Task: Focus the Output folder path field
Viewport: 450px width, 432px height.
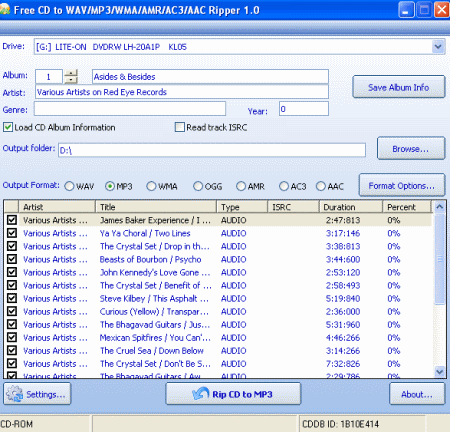Action: pyautogui.click(x=212, y=150)
